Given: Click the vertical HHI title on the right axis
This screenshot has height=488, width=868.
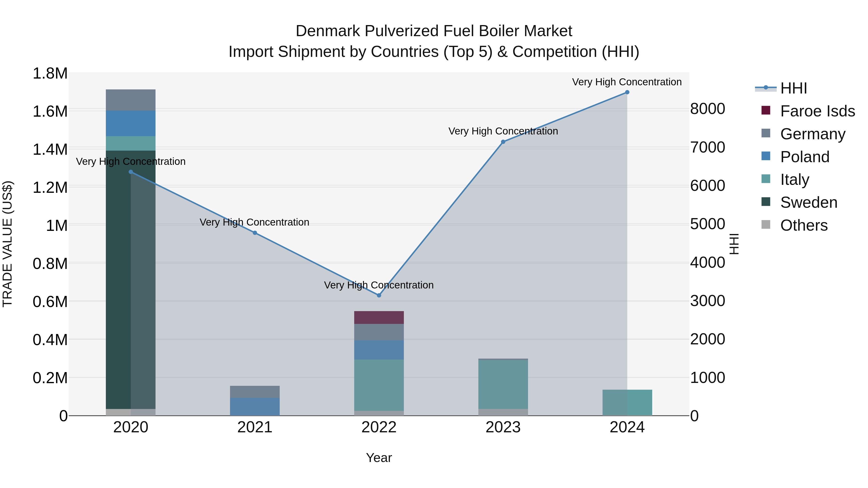Looking at the screenshot, I should [x=734, y=244].
